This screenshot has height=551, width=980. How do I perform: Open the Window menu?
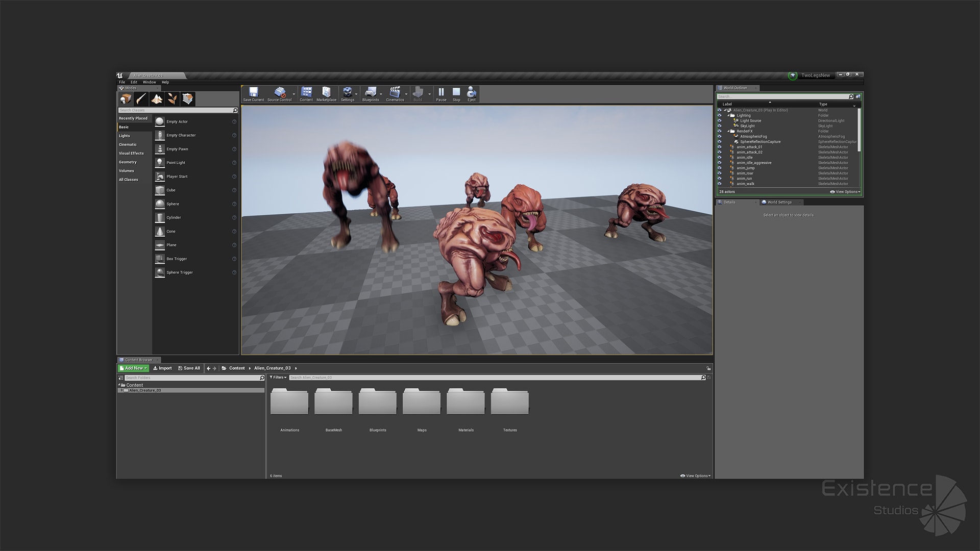pos(149,82)
